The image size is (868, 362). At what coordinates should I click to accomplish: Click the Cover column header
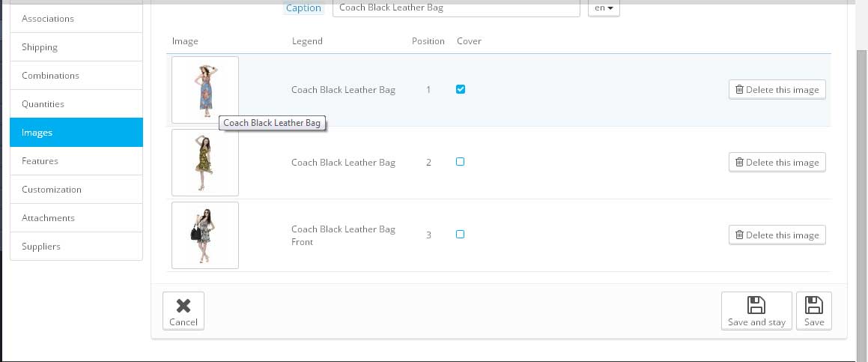469,41
